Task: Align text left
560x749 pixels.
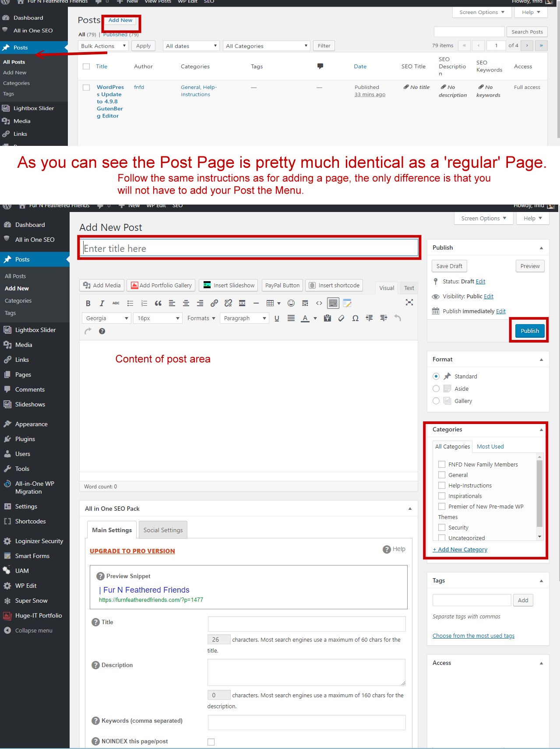Action: pyautogui.click(x=172, y=303)
